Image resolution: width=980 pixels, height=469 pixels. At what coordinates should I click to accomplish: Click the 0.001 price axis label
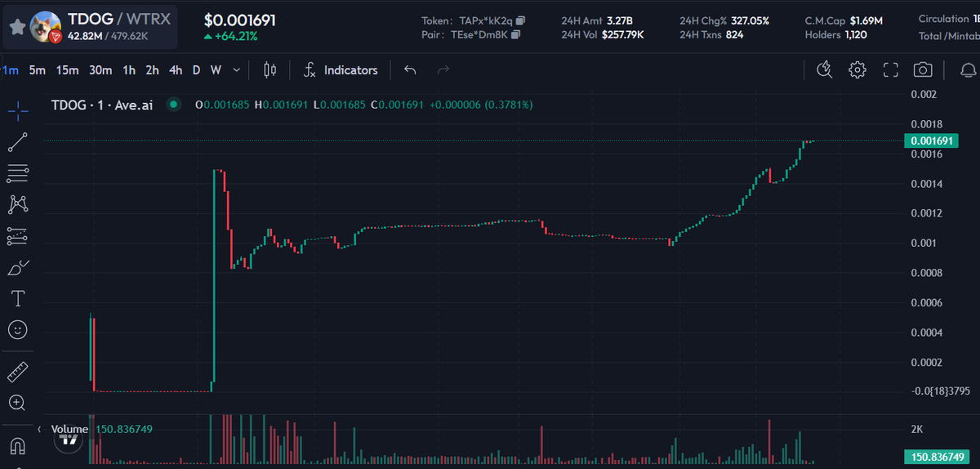click(x=924, y=243)
